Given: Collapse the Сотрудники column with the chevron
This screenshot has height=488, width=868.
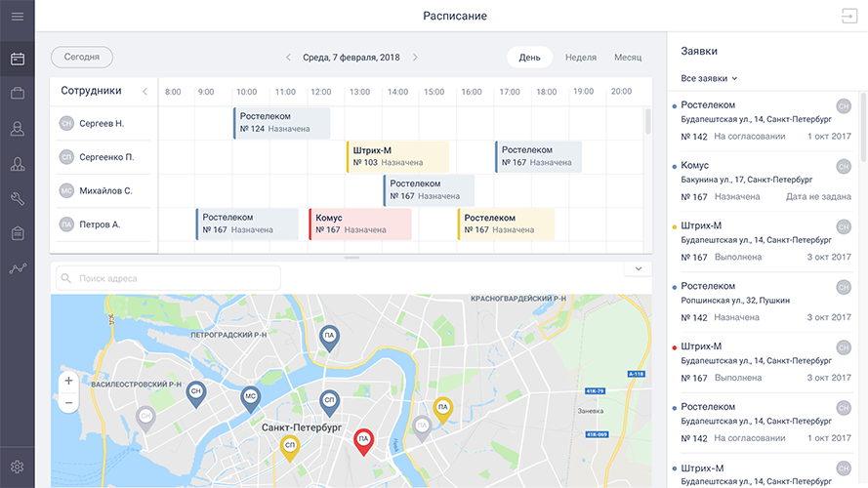Looking at the screenshot, I should click(x=145, y=91).
